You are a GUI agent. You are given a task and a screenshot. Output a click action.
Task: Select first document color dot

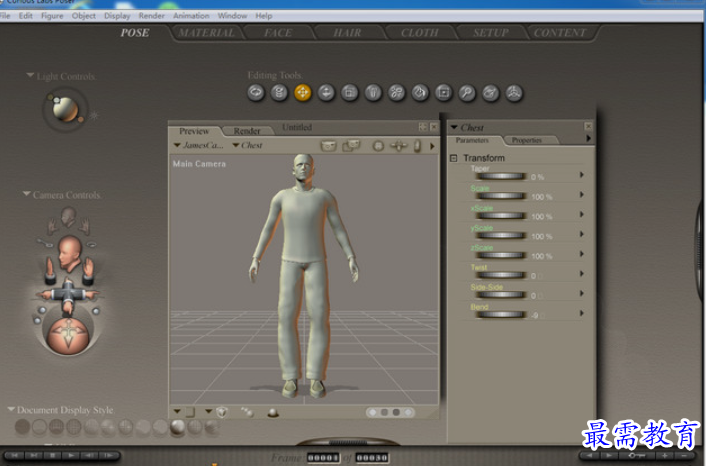[x=373, y=412]
